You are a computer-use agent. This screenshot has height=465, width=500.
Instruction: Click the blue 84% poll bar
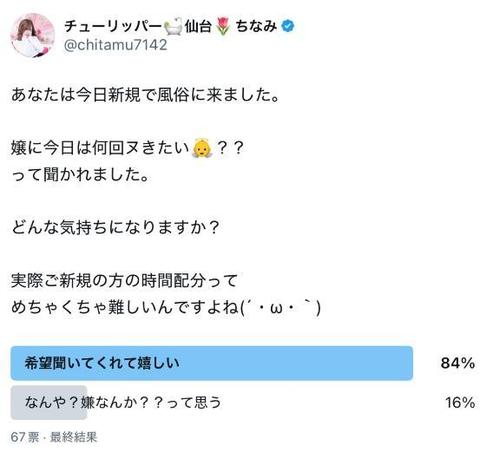pos(212,363)
